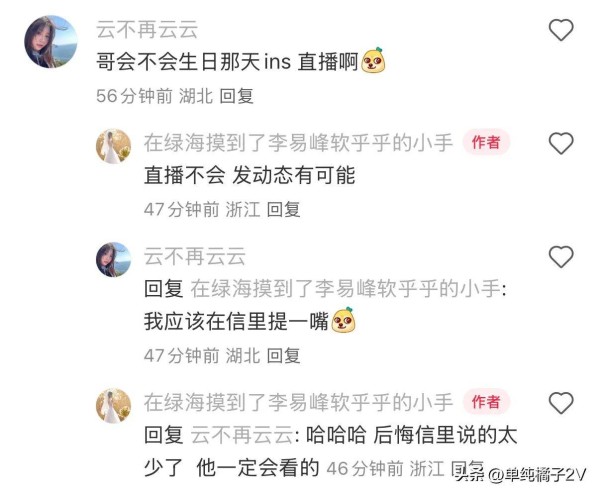Reply to the 46分钟前 浙江 comment
Viewport: 600px width, 496px height.
click(x=468, y=468)
